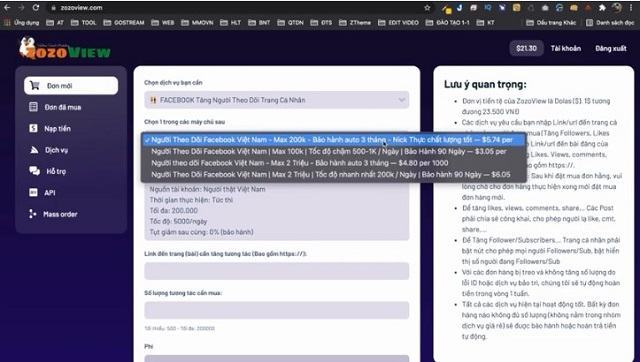Select the Max 100k $3.05 option
This screenshot has height=362, width=640.
tap(333, 151)
